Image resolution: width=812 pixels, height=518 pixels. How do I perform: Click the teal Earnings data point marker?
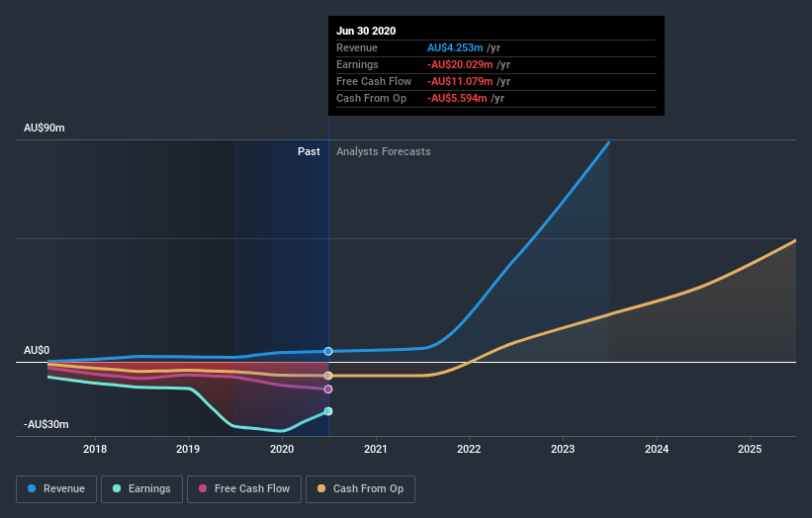tap(328, 411)
